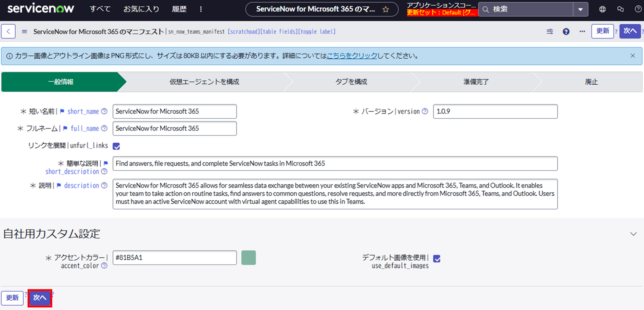Open the description help icon
Image resolution: width=644 pixels, height=310 pixels.
coord(104,185)
